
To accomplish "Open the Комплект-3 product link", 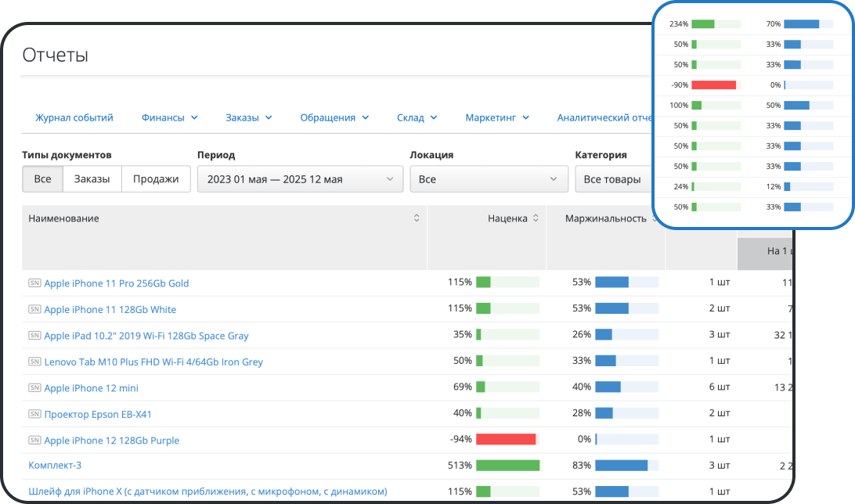I will click(55, 465).
